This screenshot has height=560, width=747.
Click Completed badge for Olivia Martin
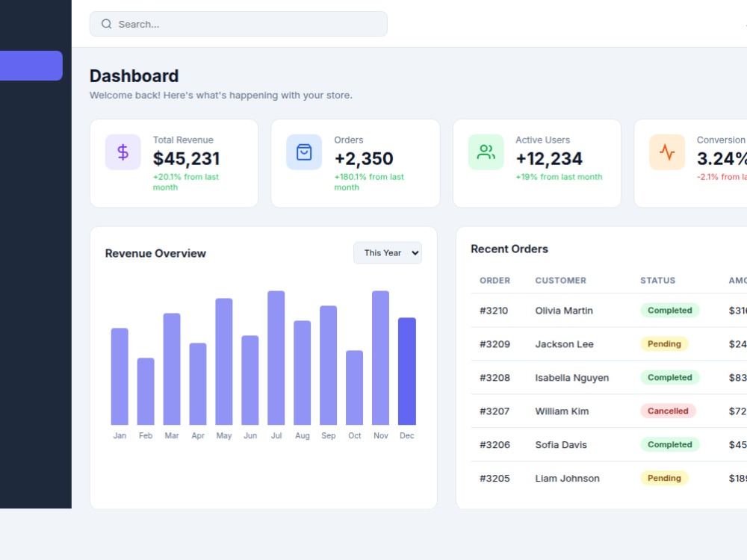pyautogui.click(x=670, y=311)
